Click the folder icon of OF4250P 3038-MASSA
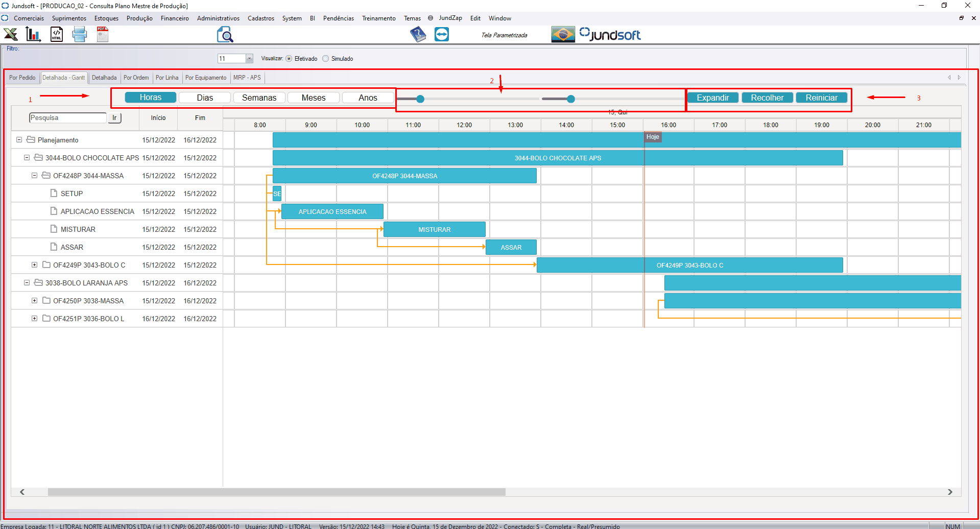980x529 pixels. coord(46,300)
